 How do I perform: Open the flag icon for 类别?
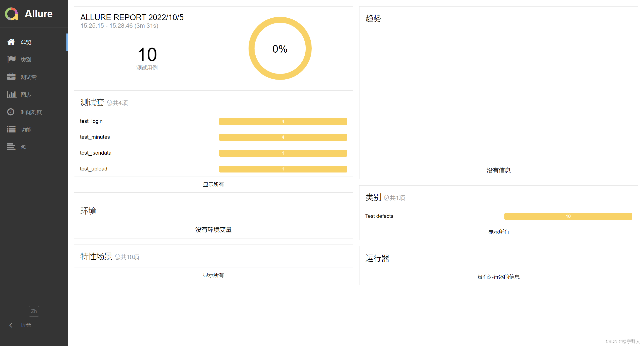coord(11,59)
